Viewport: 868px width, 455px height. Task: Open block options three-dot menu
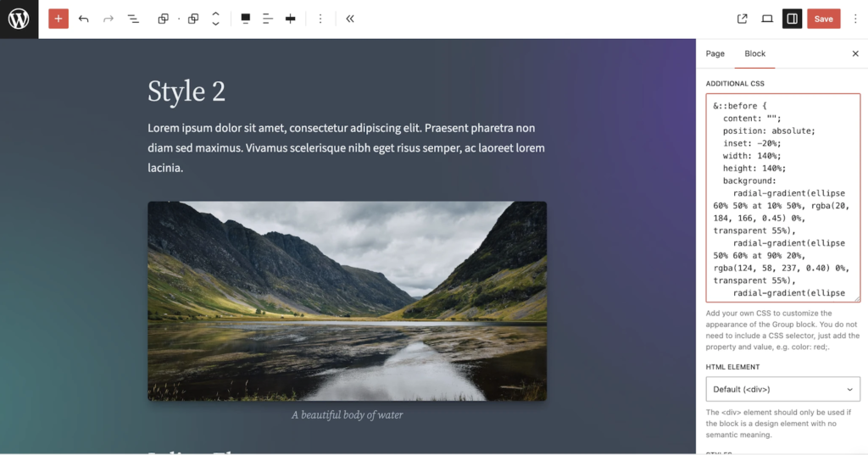click(320, 19)
